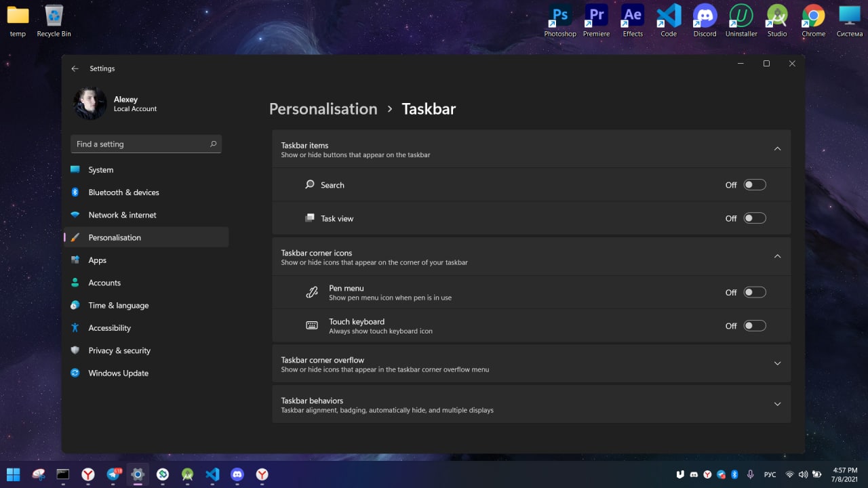This screenshot has height=488, width=868.
Task: Open Accessibility settings
Action: coord(146,328)
